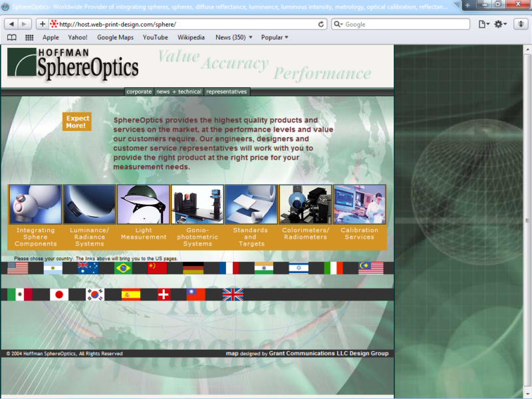Show the reading list book icon
This screenshot has height=399, width=532.
(x=12, y=37)
